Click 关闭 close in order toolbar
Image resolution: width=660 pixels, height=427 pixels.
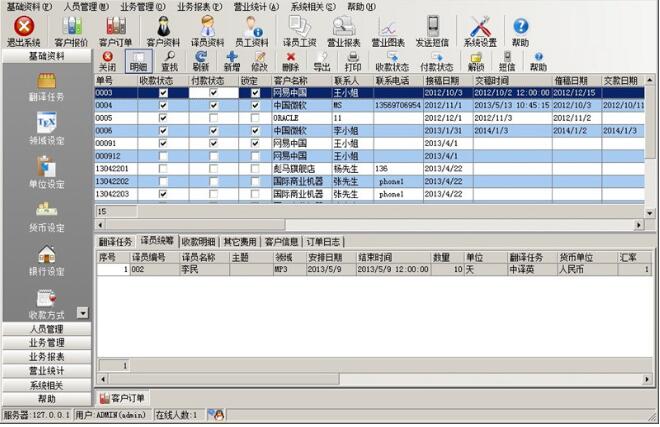(x=107, y=61)
